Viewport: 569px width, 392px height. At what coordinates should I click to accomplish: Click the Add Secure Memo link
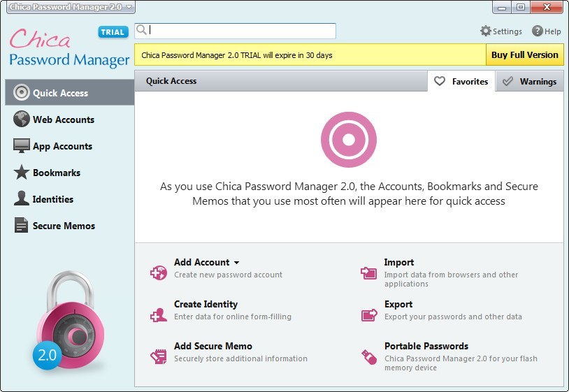(213, 346)
